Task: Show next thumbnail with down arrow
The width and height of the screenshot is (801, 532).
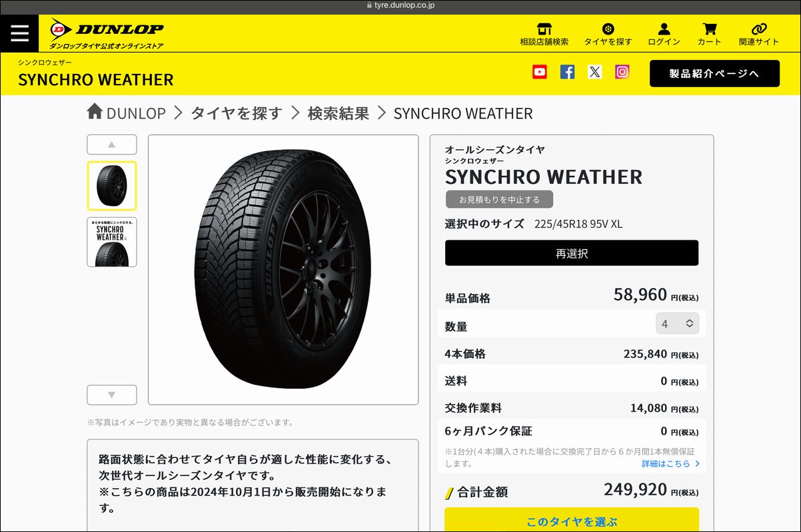Action: point(112,395)
